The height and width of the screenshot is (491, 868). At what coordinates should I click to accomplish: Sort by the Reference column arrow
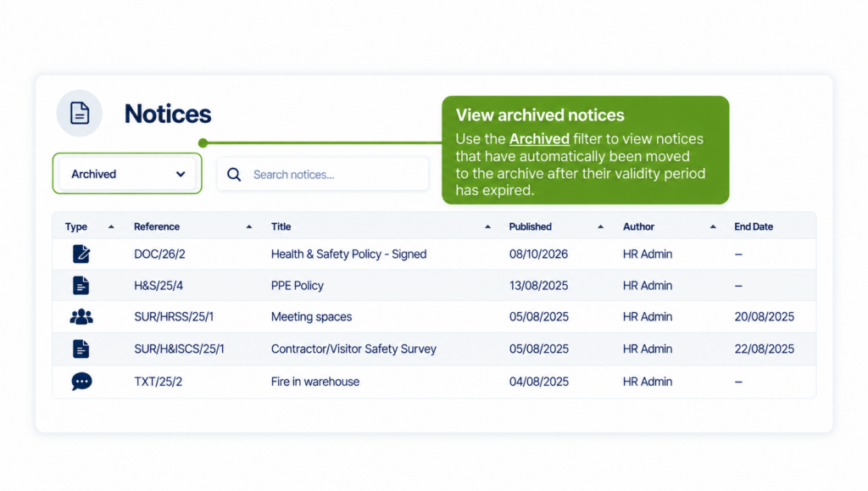coord(249,227)
